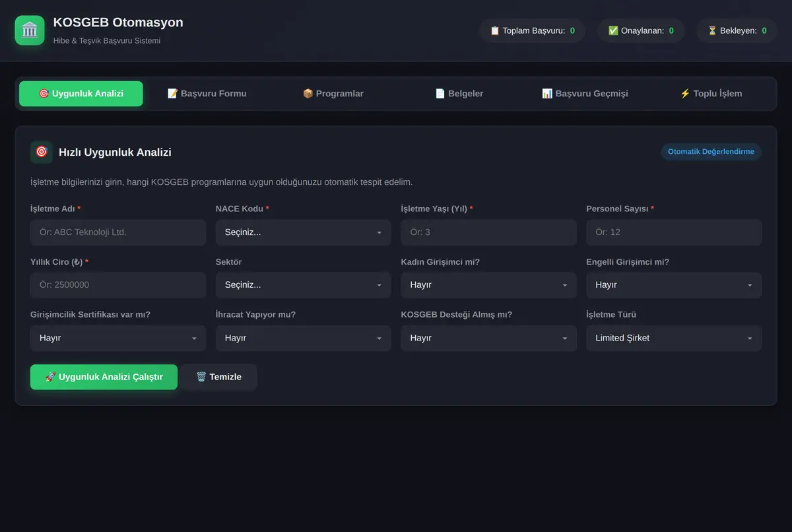
Task: Select the Personel Sayısı input box
Action: [674, 232]
